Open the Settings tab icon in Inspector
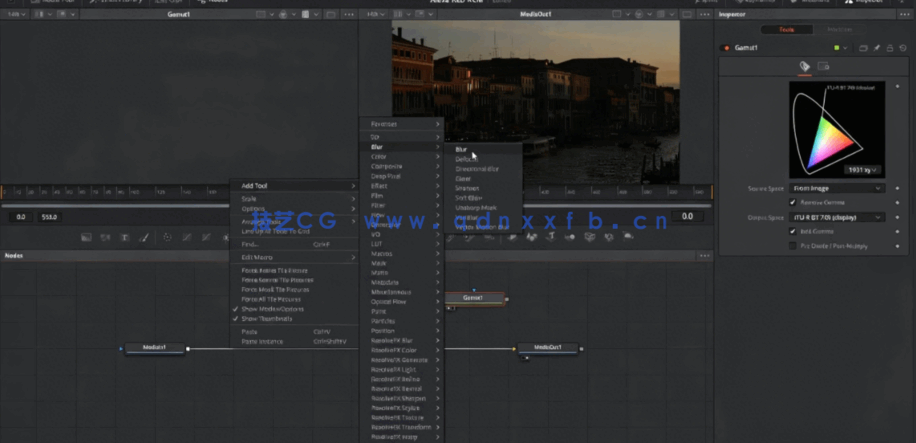Image resolution: width=916 pixels, height=443 pixels. tap(823, 67)
